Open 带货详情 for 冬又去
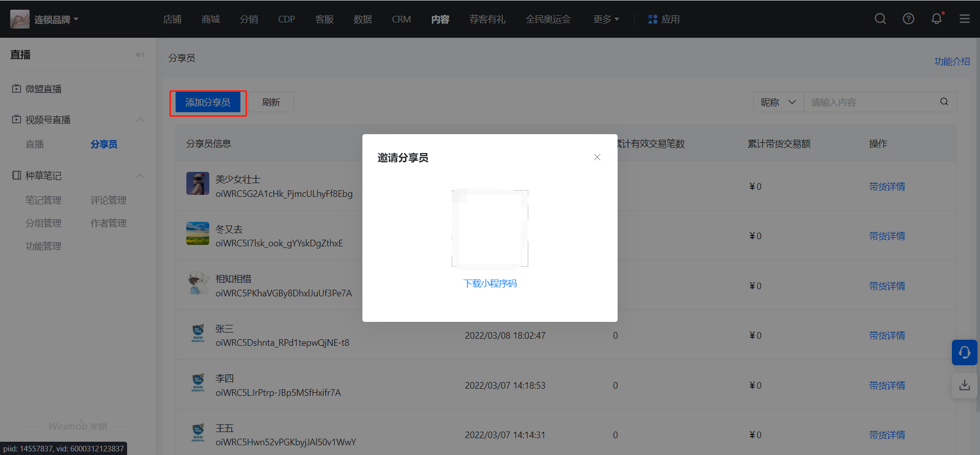This screenshot has width=980, height=455. tap(887, 236)
